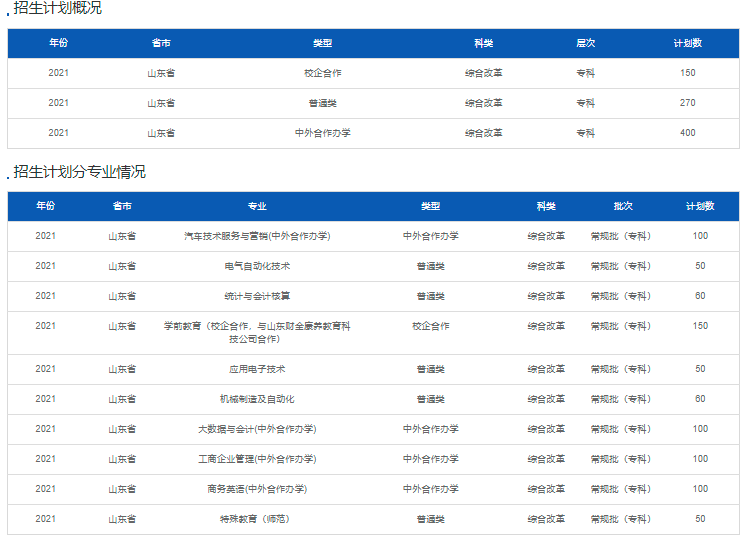Select the 统计与会计核算 major
This screenshot has height=541, width=751.
(x=257, y=296)
